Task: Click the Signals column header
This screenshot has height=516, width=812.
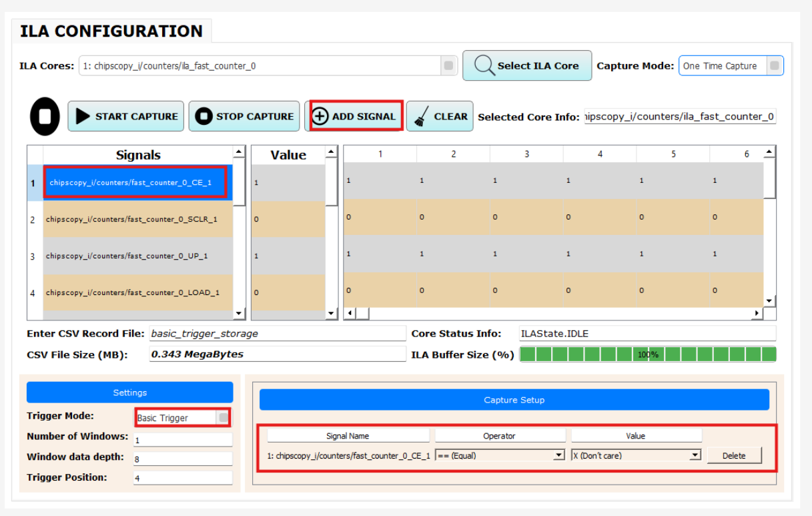Action: click(138, 155)
